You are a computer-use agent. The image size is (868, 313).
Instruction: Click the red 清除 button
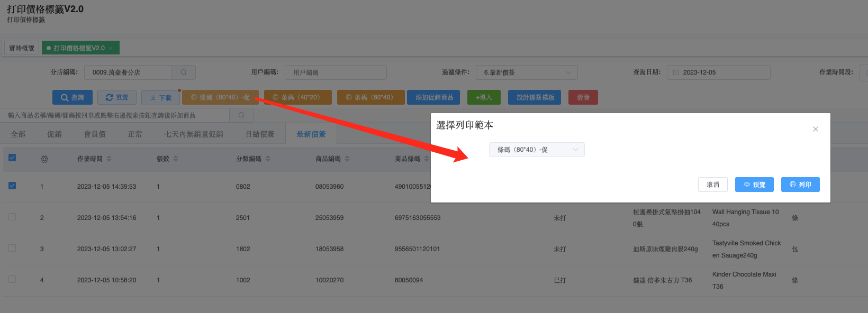(x=583, y=97)
